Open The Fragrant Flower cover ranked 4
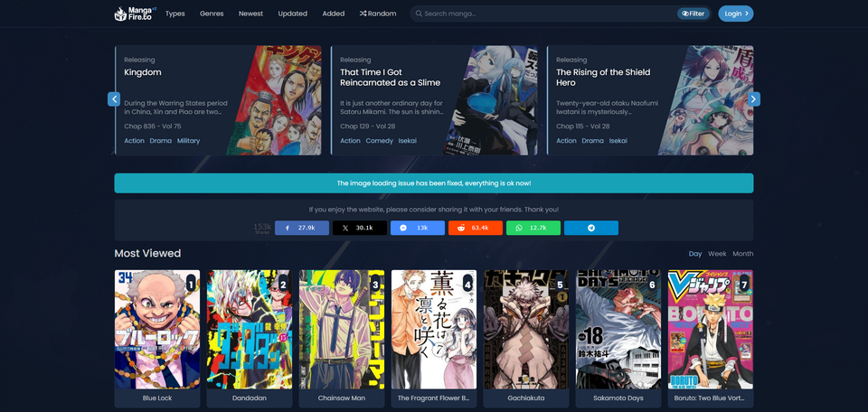 [434, 330]
